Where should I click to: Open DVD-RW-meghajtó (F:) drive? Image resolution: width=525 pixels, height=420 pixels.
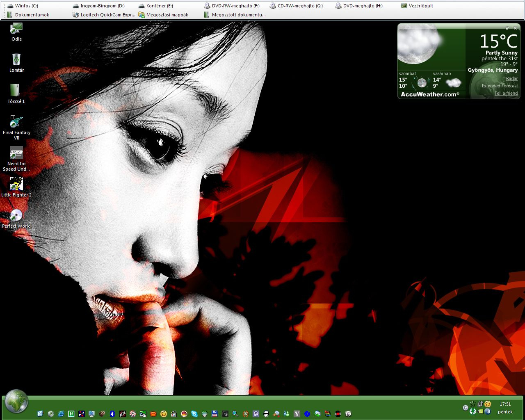[x=232, y=6]
